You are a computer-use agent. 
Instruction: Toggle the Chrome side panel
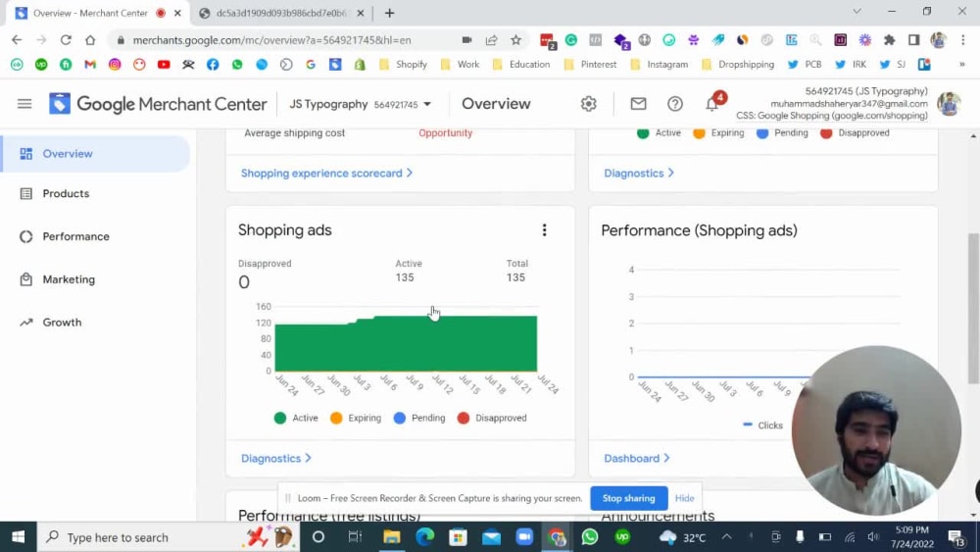[x=913, y=40]
